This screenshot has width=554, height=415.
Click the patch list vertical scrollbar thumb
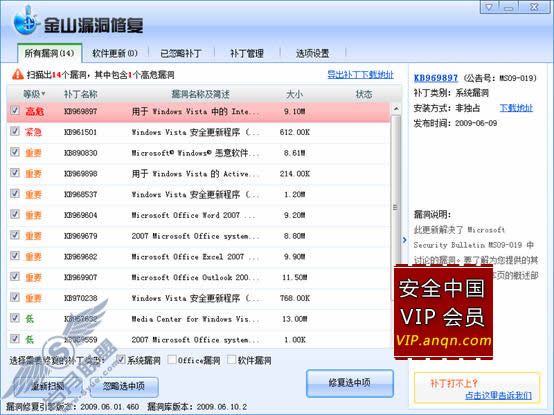pos(396,208)
